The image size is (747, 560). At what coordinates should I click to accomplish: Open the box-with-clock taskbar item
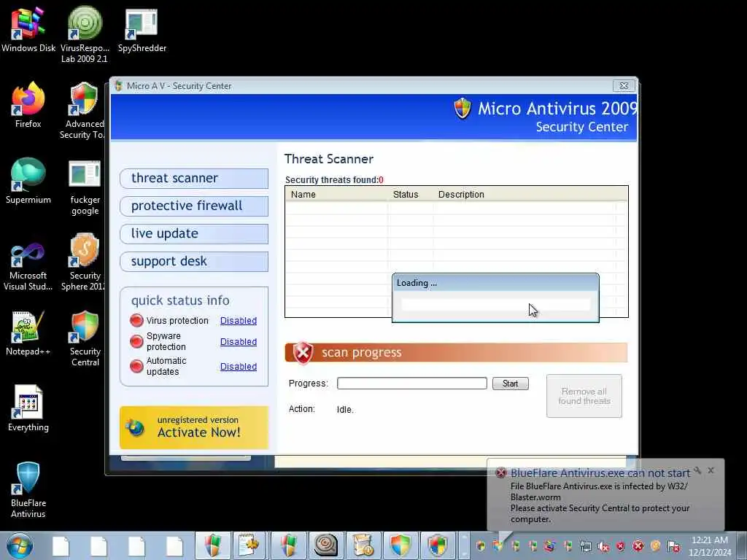click(x=363, y=545)
